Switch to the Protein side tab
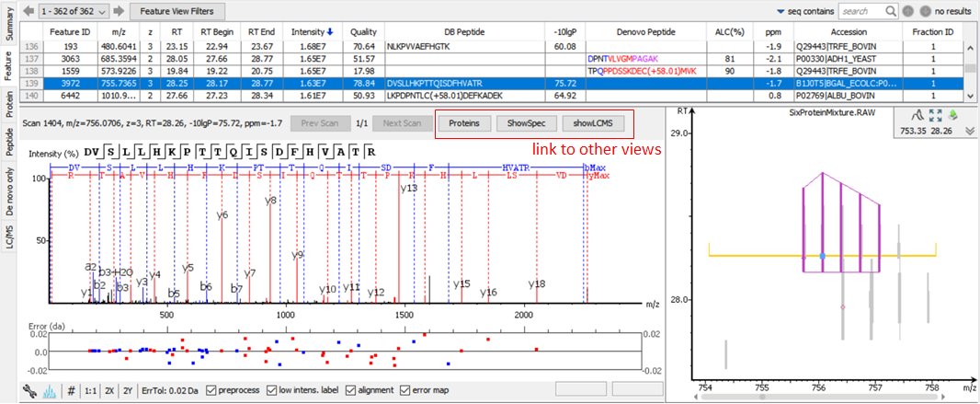 point(9,104)
